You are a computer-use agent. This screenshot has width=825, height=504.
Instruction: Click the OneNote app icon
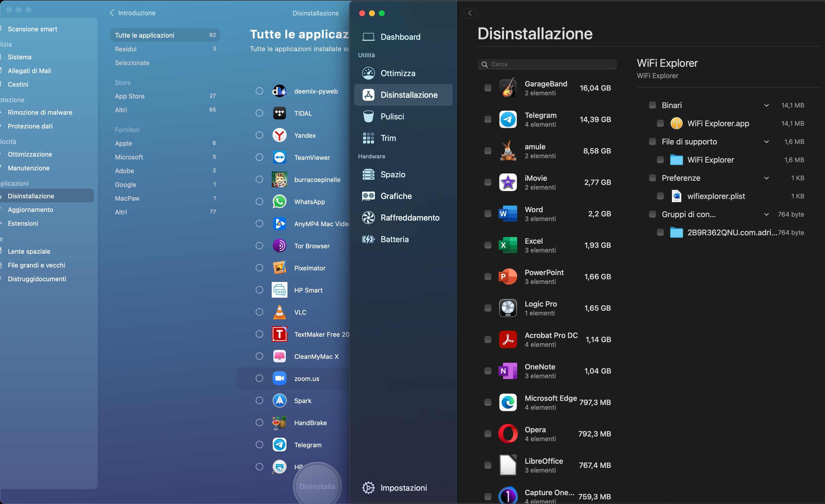508,371
